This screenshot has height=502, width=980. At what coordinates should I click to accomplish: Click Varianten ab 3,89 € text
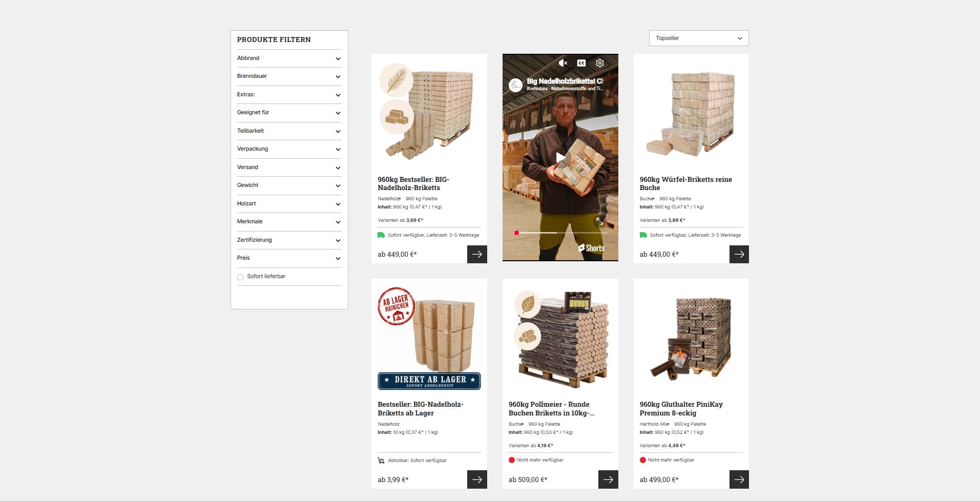coord(400,220)
